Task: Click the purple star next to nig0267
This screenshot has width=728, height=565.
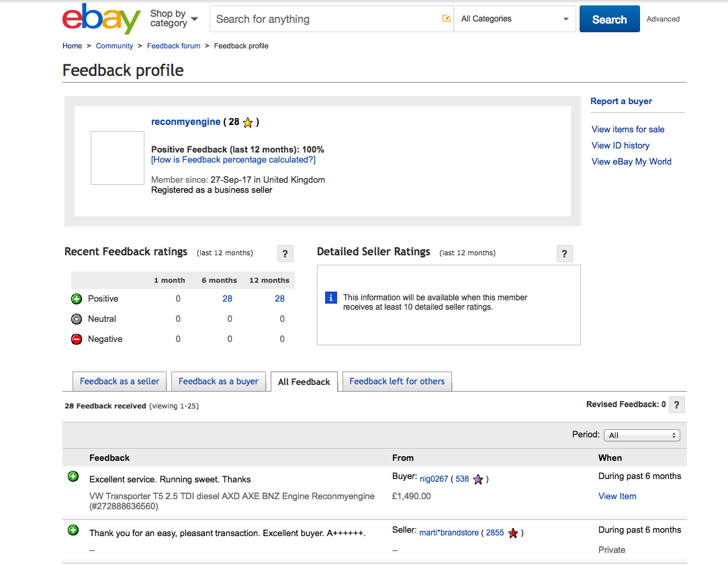Action: click(477, 480)
